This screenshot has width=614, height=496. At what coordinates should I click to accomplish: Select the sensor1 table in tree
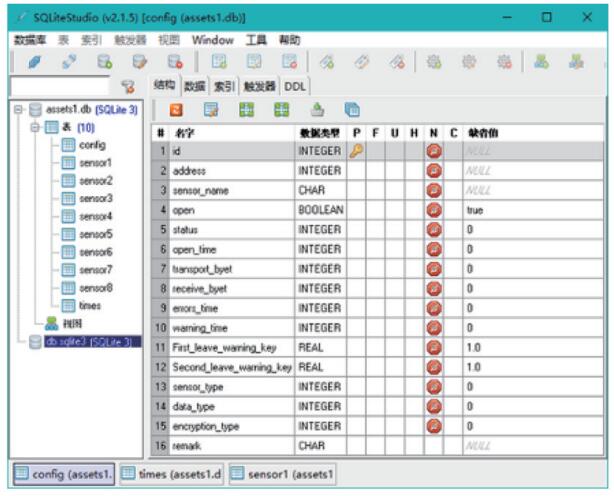pos(96,163)
